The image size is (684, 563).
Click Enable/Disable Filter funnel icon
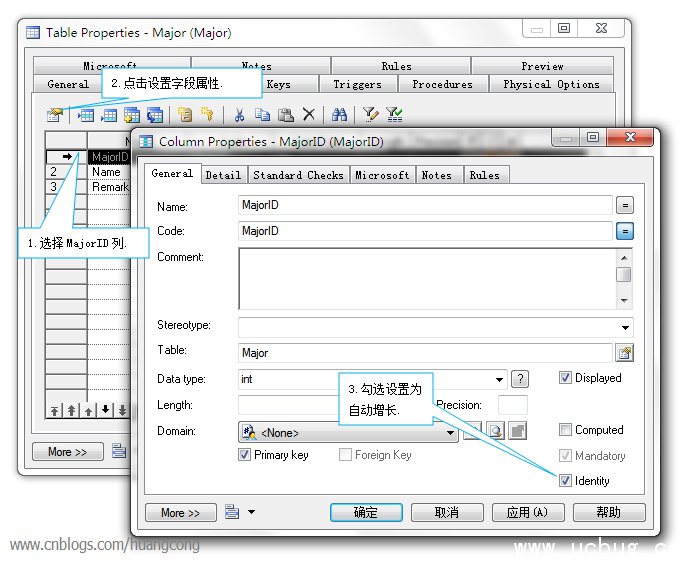[394, 115]
